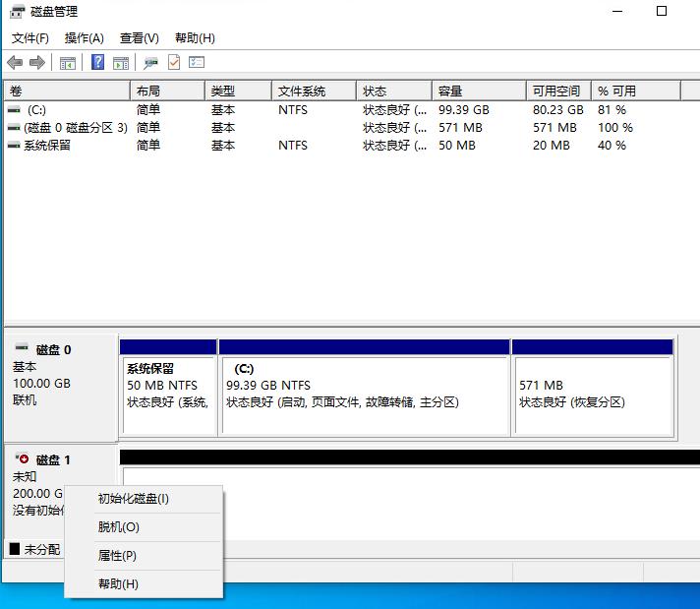Screen dimensions: 700x609
Task: Open the 操作(A) menu
Action: pyautogui.click(x=84, y=38)
